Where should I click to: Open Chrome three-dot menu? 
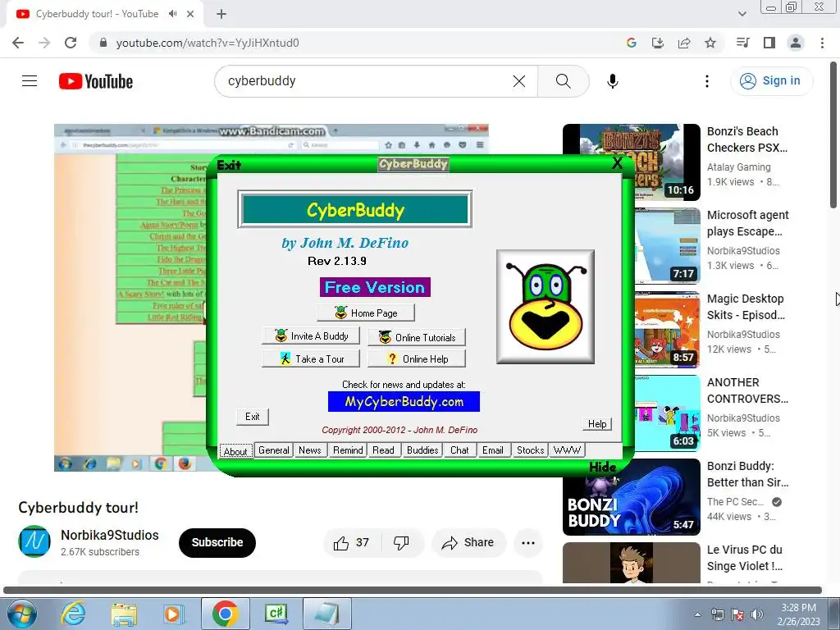click(x=822, y=43)
